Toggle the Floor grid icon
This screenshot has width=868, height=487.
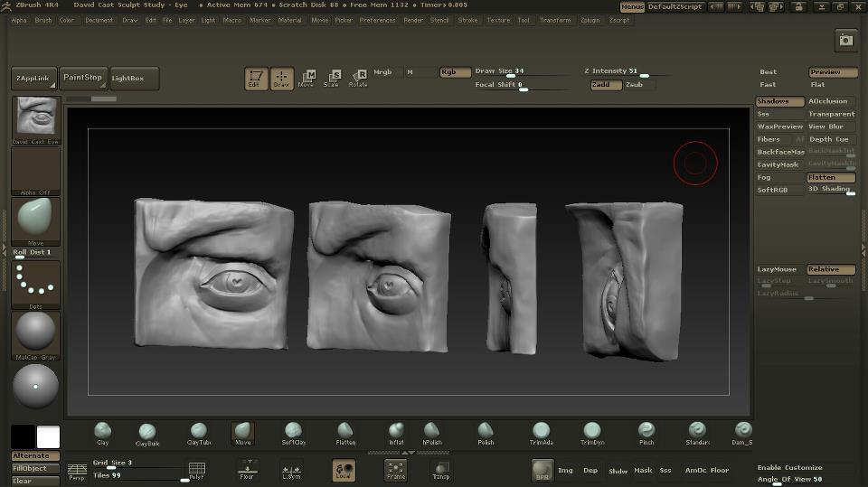click(247, 470)
